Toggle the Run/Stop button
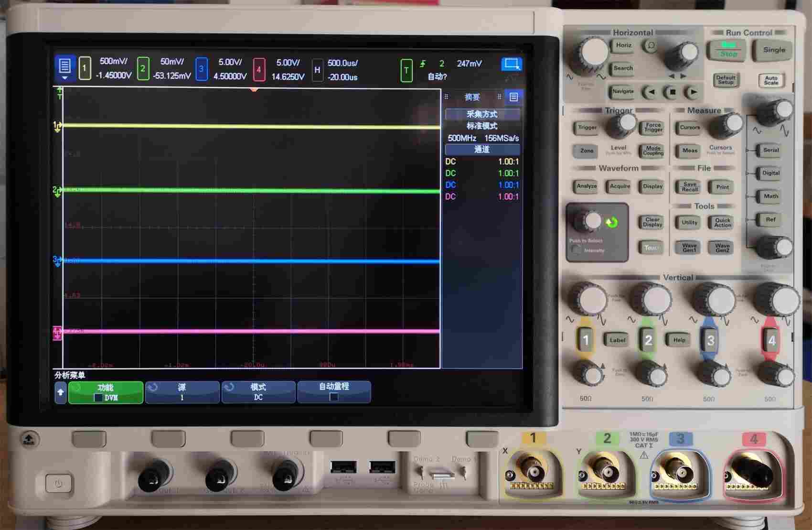Viewport: 812px width, 530px height. coord(728,50)
